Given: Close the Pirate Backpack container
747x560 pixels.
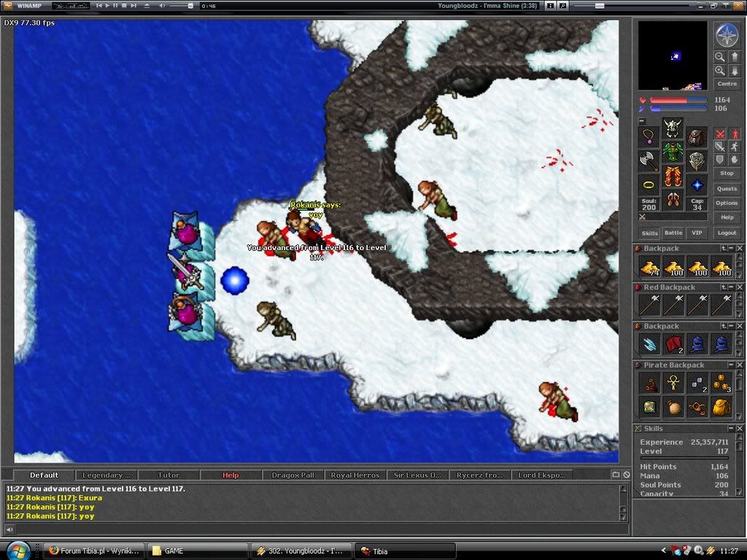Looking at the screenshot, I should [x=740, y=365].
